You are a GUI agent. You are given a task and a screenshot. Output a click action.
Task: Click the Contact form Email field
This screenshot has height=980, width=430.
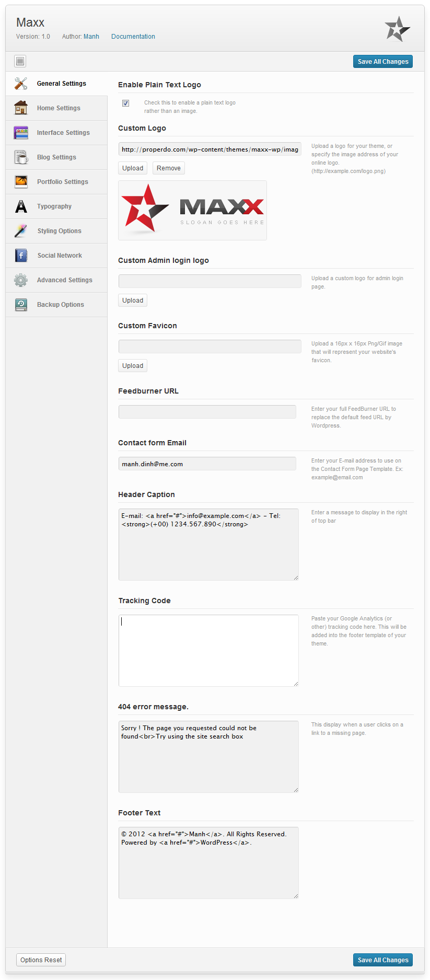pos(207,464)
